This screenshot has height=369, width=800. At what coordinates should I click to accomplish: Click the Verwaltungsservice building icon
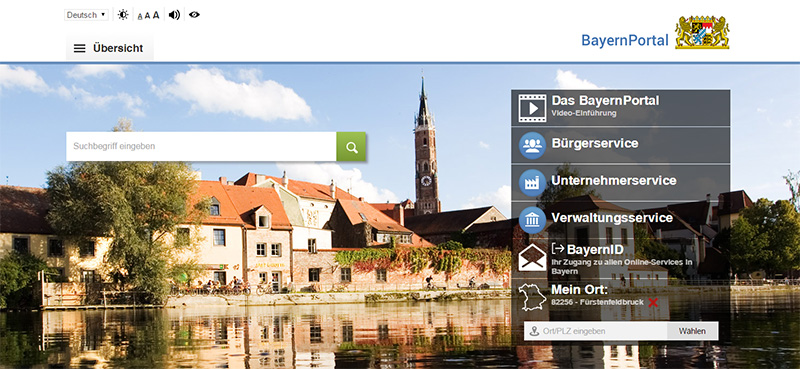[x=532, y=220]
